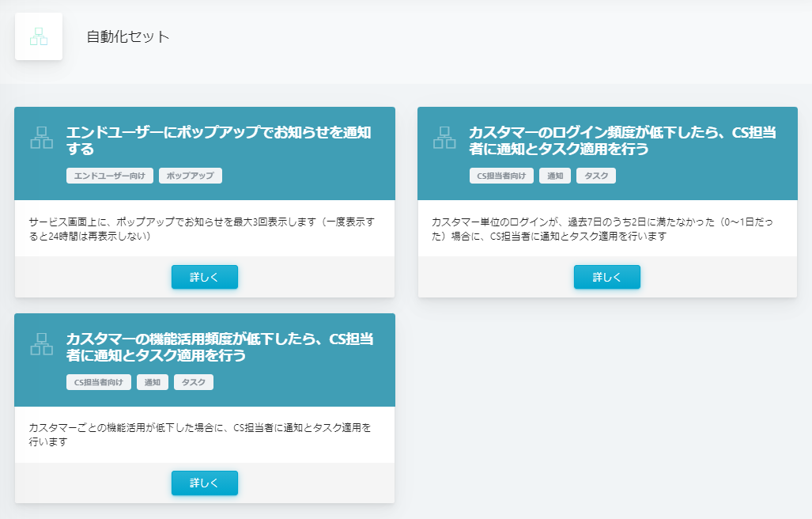812x519 pixels.
Task: Click the 自動化セット page title
Action: [128, 36]
